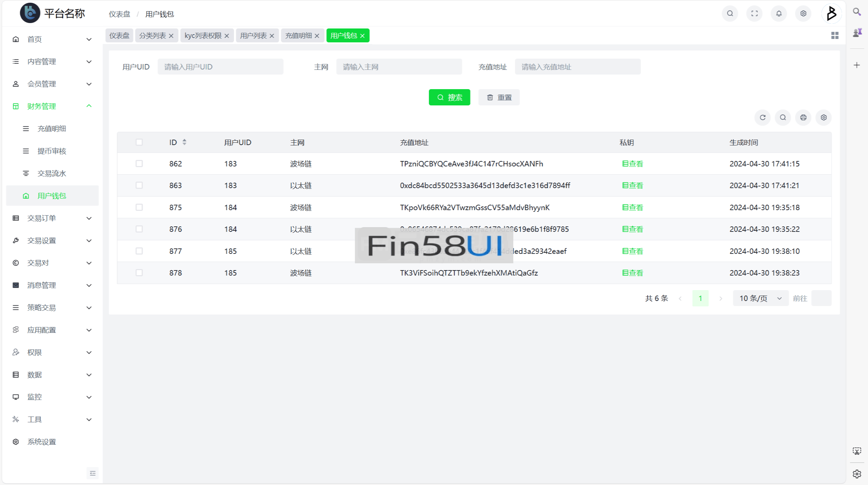Check the checkbox for row ID 862
The height and width of the screenshot is (485, 868).
click(x=139, y=164)
